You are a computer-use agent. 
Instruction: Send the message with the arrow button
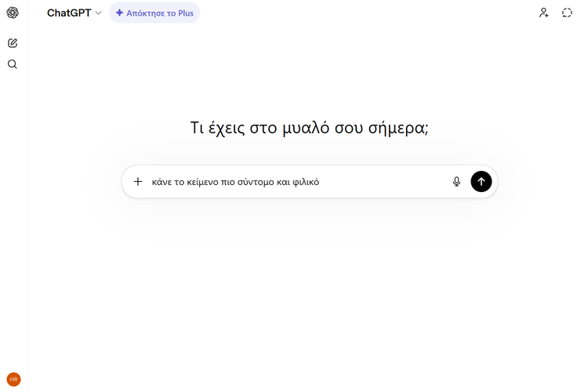click(481, 182)
